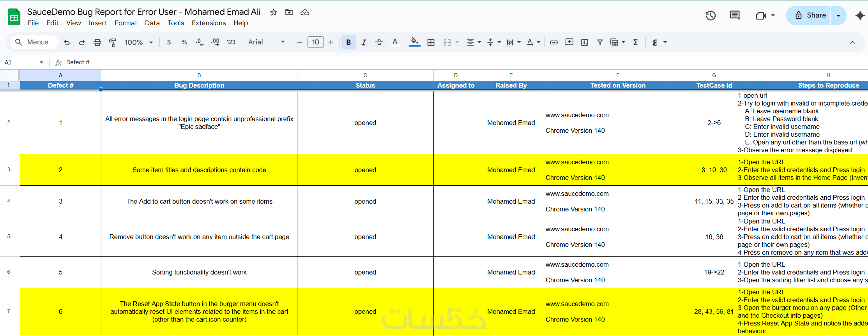This screenshot has width=868, height=336.
Task: Move document to a folder icon
Action: 289,12
